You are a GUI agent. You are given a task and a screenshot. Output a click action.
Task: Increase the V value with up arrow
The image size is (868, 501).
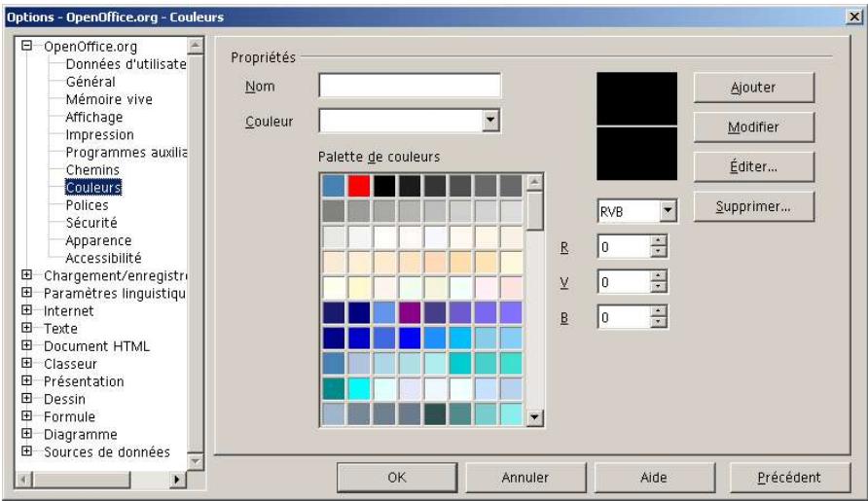[x=659, y=276]
